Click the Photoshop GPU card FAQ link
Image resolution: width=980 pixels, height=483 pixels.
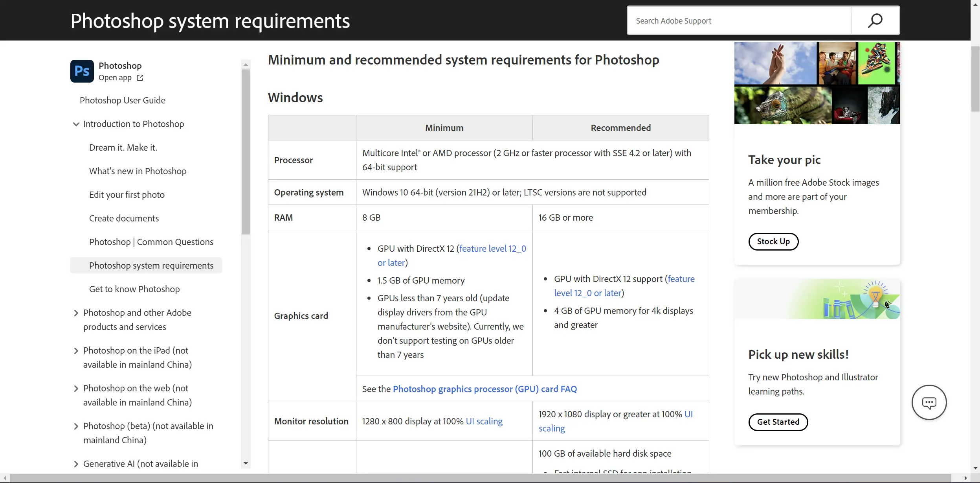click(x=485, y=389)
